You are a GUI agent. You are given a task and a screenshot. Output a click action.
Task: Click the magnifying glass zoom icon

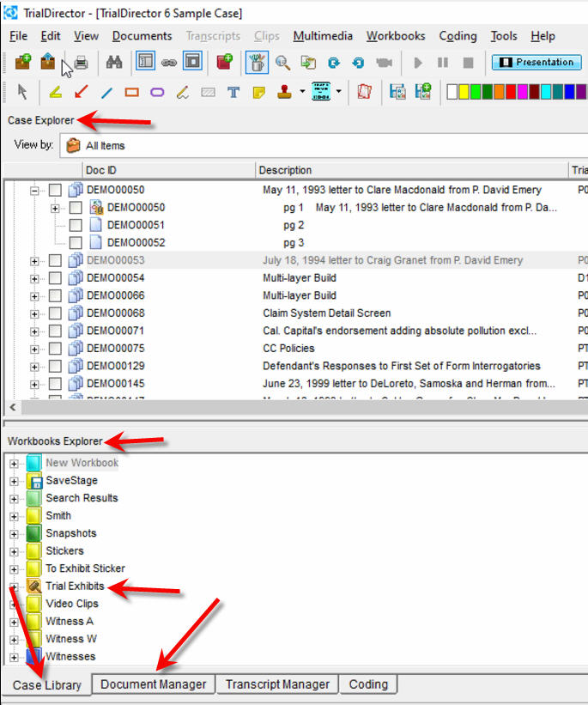click(282, 63)
